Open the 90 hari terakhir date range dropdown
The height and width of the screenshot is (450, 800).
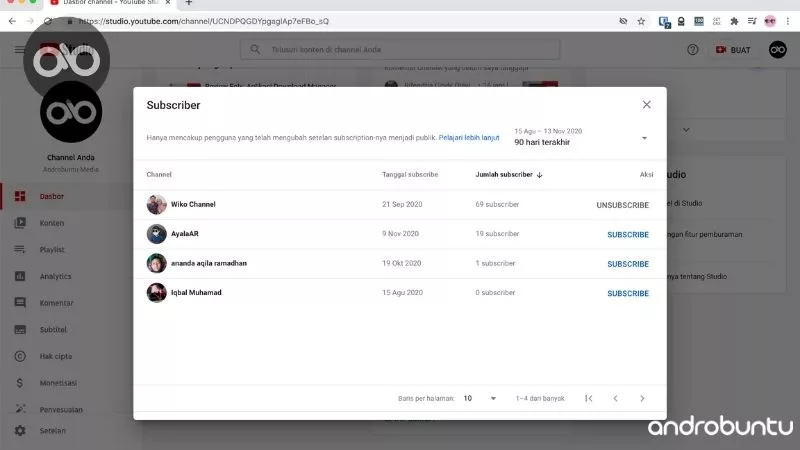581,137
